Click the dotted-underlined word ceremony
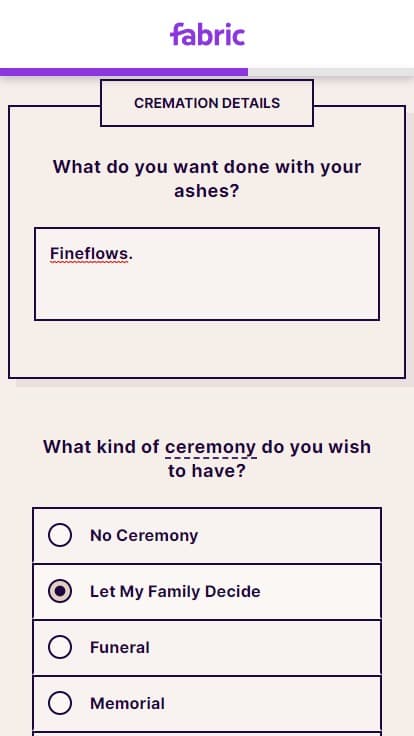 point(211,447)
